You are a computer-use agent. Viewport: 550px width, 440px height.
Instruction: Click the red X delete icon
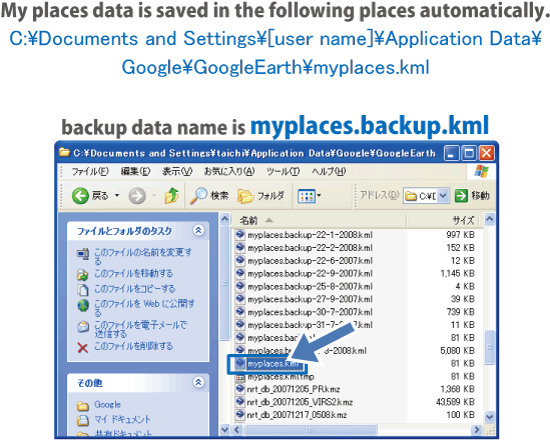pyautogui.click(x=82, y=348)
